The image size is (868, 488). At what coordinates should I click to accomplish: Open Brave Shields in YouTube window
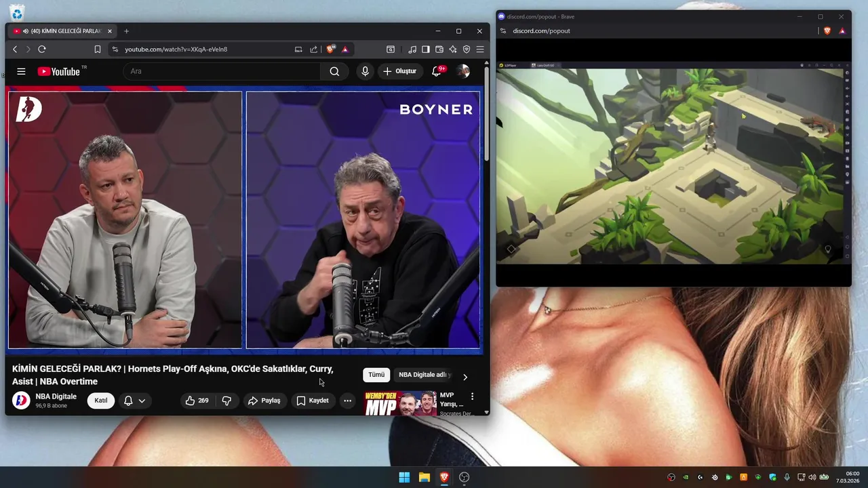coord(331,49)
